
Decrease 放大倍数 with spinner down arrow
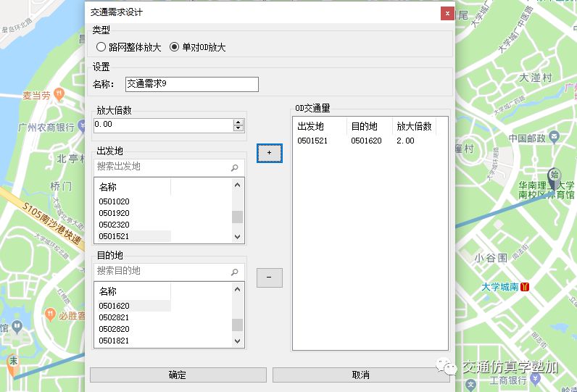(x=238, y=128)
